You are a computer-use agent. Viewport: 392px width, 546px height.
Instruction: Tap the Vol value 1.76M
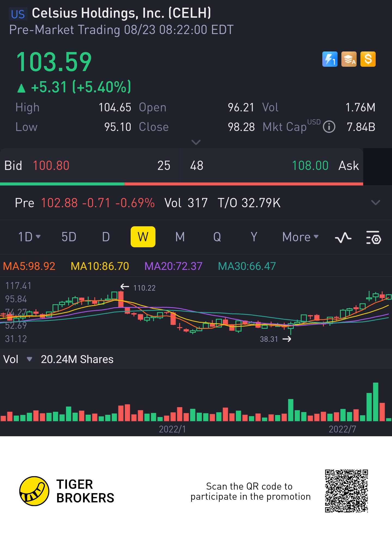coord(360,108)
